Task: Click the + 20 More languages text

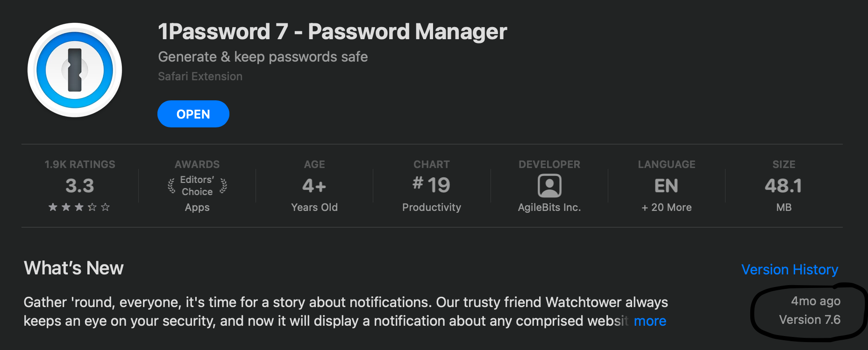Action: pyautogui.click(x=666, y=207)
